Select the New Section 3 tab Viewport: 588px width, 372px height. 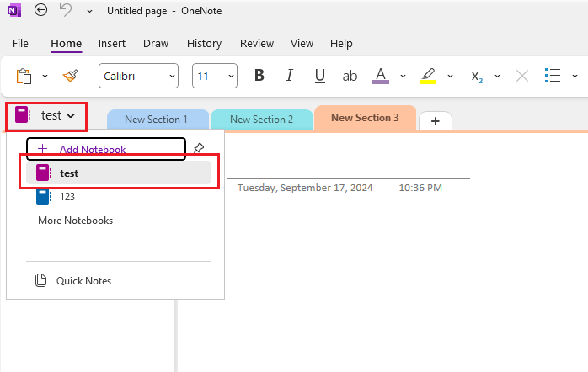pyautogui.click(x=365, y=118)
